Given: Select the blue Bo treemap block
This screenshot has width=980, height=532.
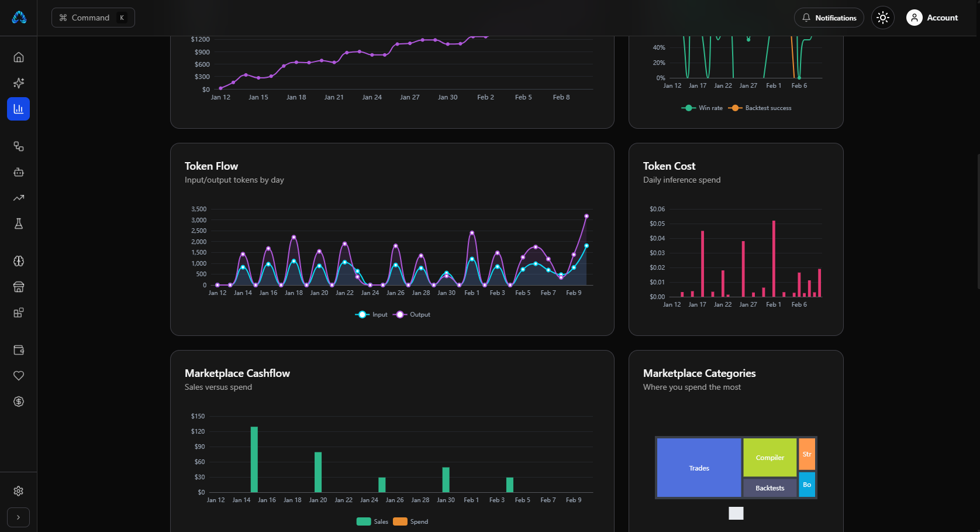Looking at the screenshot, I should [807, 485].
